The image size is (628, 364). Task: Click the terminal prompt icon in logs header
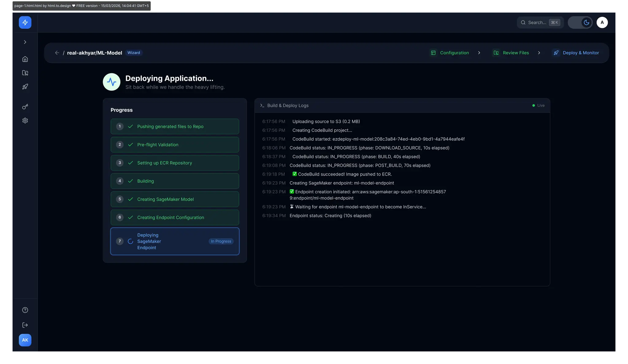pyautogui.click(x=262, y=105)
